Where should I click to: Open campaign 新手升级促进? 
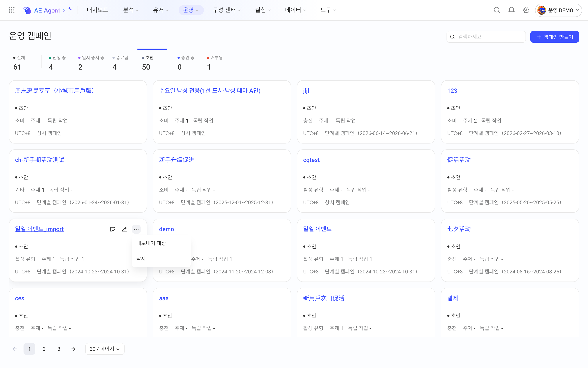[x=177, y=160]
